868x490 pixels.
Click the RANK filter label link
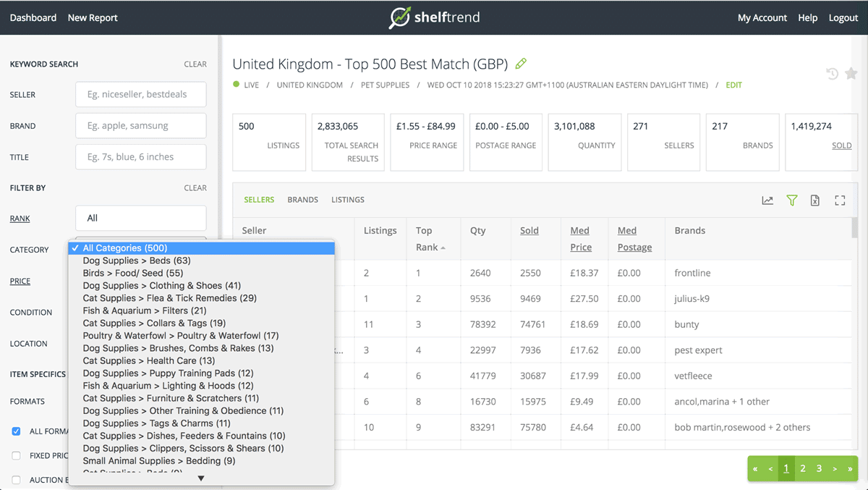(20, 219)
